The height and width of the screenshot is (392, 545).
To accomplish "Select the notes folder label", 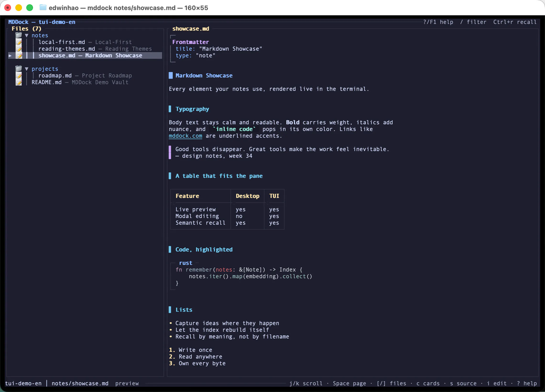I will 40,35.
